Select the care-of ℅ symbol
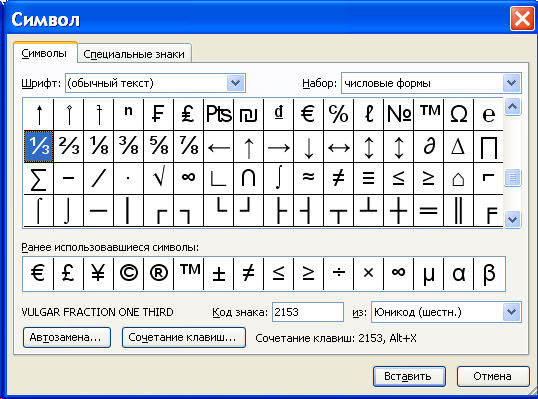The image size is (538, 399). [x=338, y=114]
